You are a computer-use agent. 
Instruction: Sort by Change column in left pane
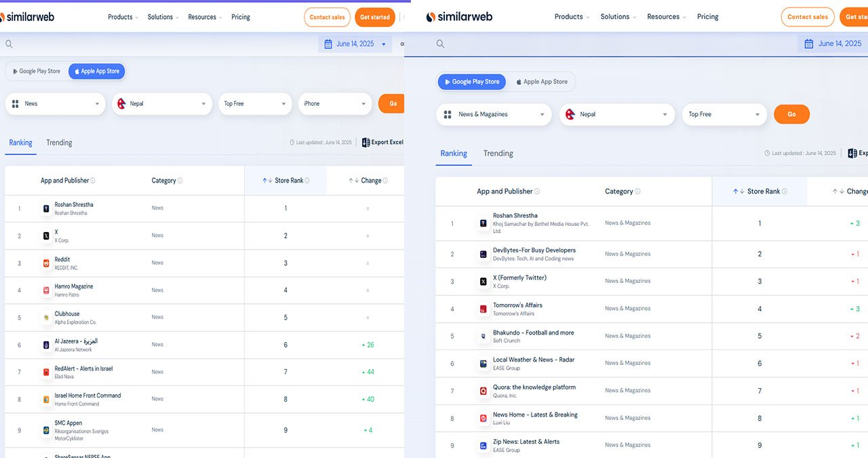(x=368, y=180)
